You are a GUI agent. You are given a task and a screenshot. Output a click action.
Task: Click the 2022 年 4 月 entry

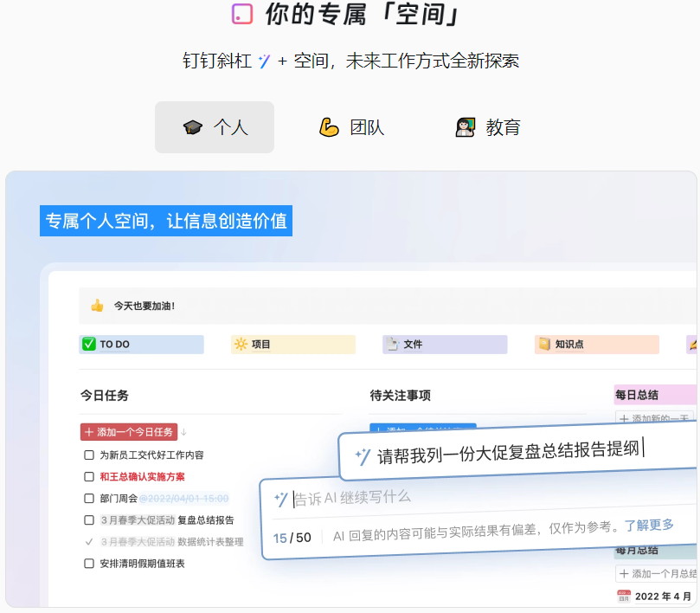pyautogui.click(x=663, y=597)
